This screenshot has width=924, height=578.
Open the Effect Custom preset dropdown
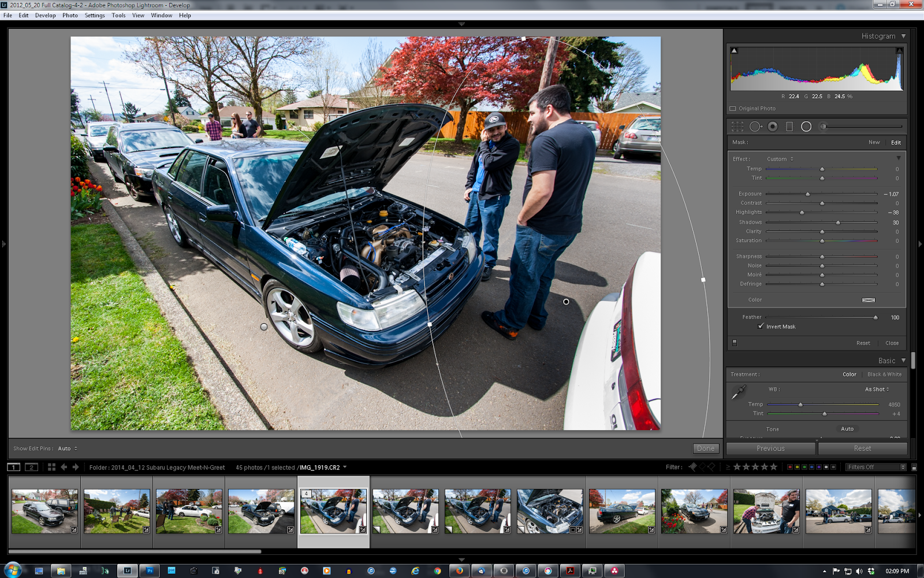click(780, 159)
